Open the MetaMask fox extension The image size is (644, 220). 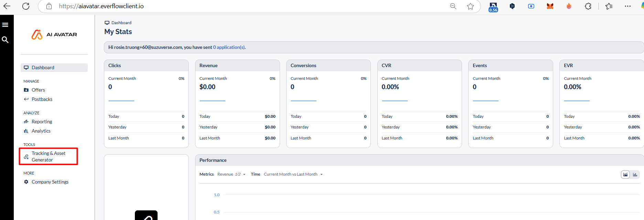point(550,6)
